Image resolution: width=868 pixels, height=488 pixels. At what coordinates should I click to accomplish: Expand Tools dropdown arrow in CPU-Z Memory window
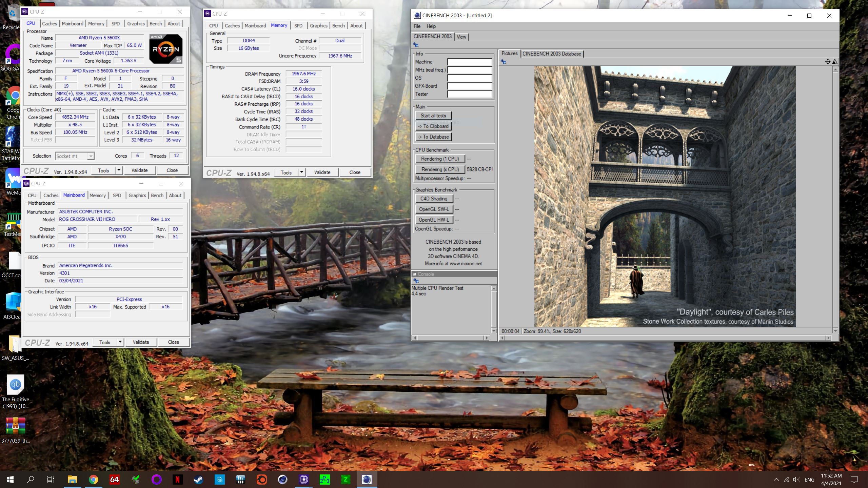[x=302, y=172]
